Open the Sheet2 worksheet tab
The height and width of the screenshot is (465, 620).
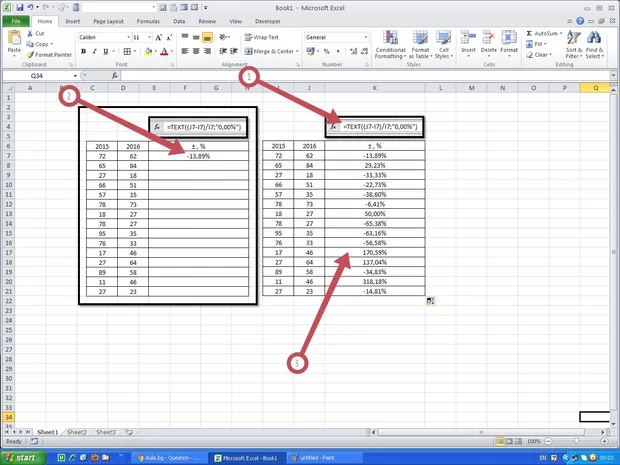(x=76, y=432)
